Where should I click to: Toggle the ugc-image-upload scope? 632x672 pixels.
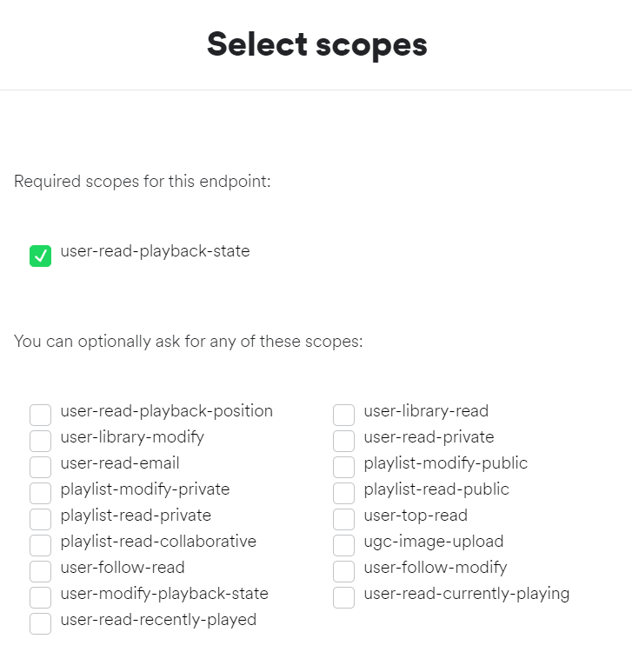point(343,545)
